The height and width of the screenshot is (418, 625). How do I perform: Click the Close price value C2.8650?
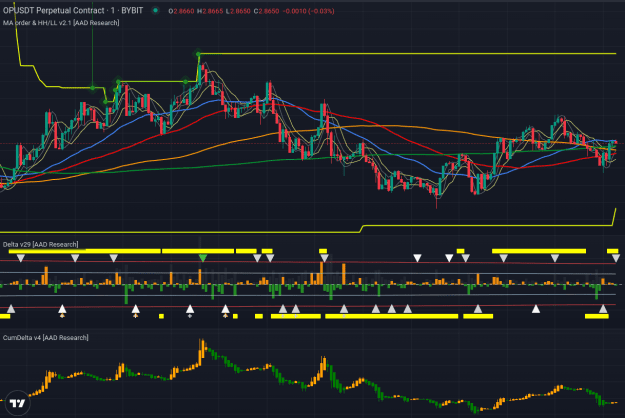(267, 11)
